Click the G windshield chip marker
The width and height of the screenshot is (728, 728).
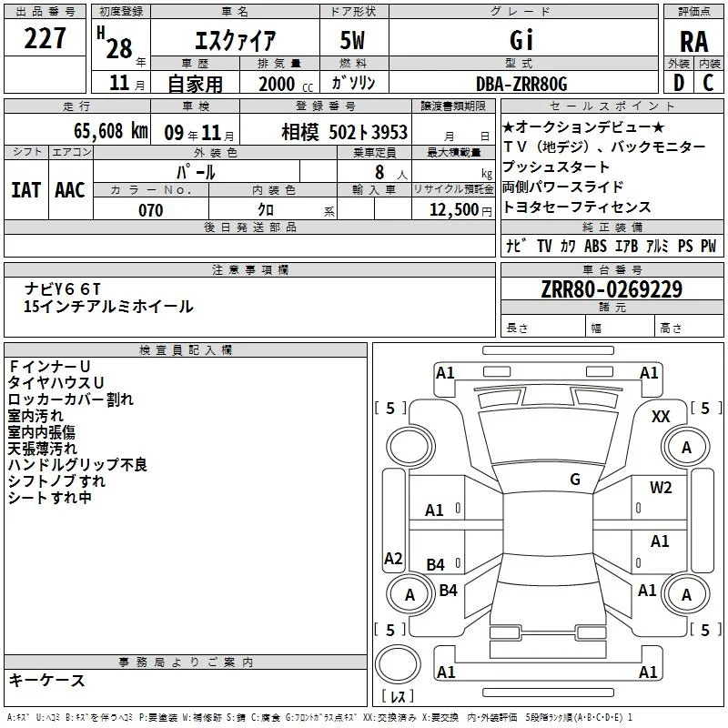pos(575,479)
